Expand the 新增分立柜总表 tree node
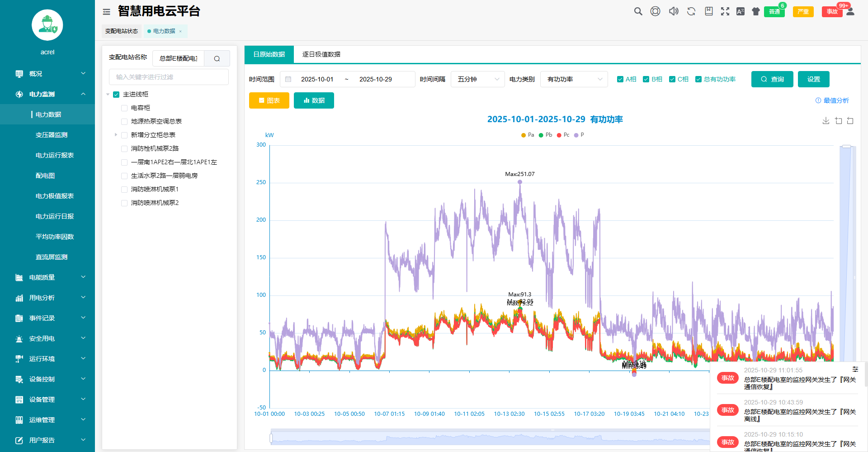 point(116,135)
